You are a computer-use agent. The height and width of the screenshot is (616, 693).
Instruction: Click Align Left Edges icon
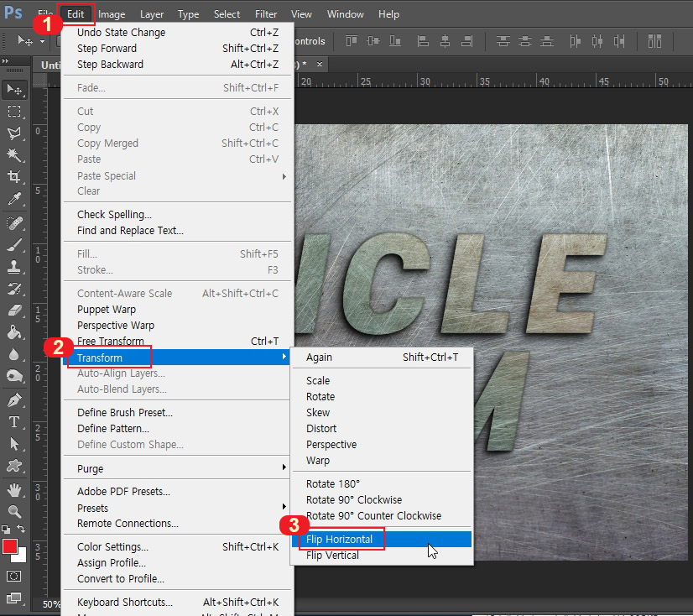pos(423,42)
